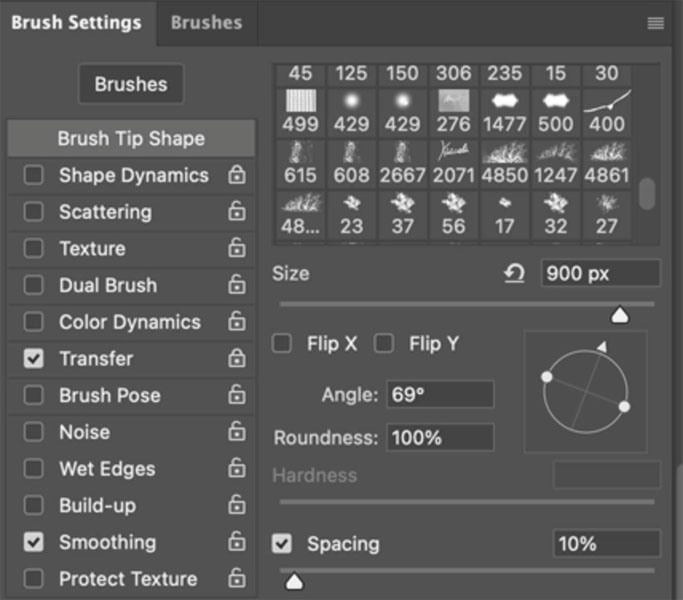Screen dimensions: 683x600
Task: Click the lock icon next to Shape Dynamics
Action: (x=236, y=175)
